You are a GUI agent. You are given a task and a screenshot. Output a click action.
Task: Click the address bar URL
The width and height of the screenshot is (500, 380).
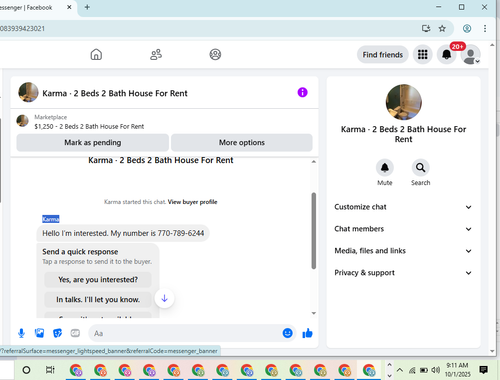coord(22,29)
